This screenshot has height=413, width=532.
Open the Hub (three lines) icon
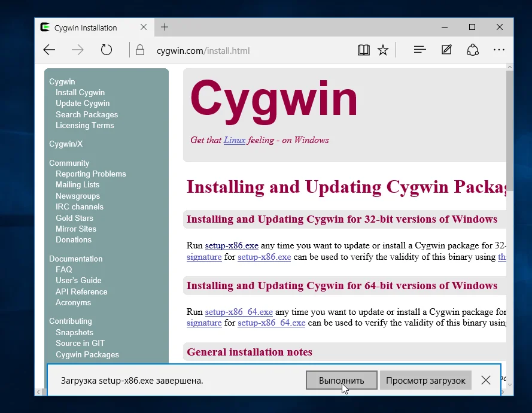(x=419, y=50)
